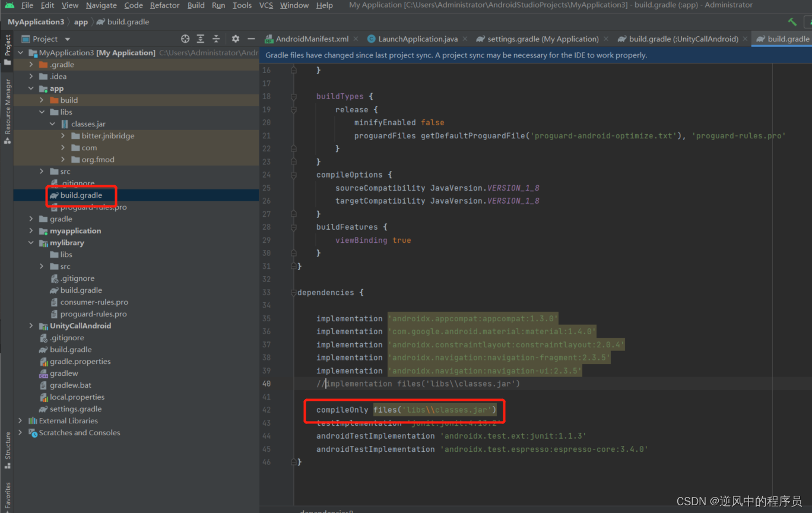
Task: Open the Build menu
Action: tap(196, 5)
